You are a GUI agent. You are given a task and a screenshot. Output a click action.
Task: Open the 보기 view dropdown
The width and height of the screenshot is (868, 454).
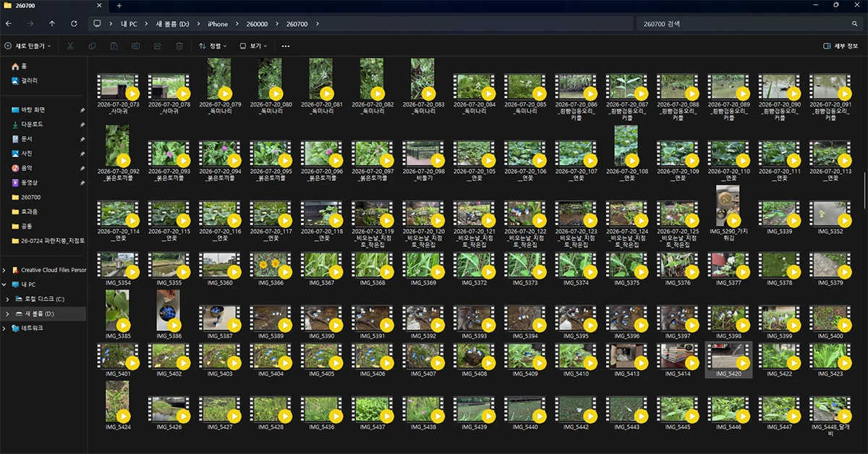click(253, 46)
